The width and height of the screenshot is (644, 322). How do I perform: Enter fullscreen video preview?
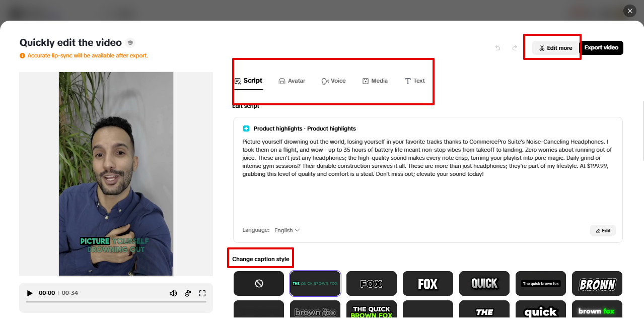click(x=202, y=293)
